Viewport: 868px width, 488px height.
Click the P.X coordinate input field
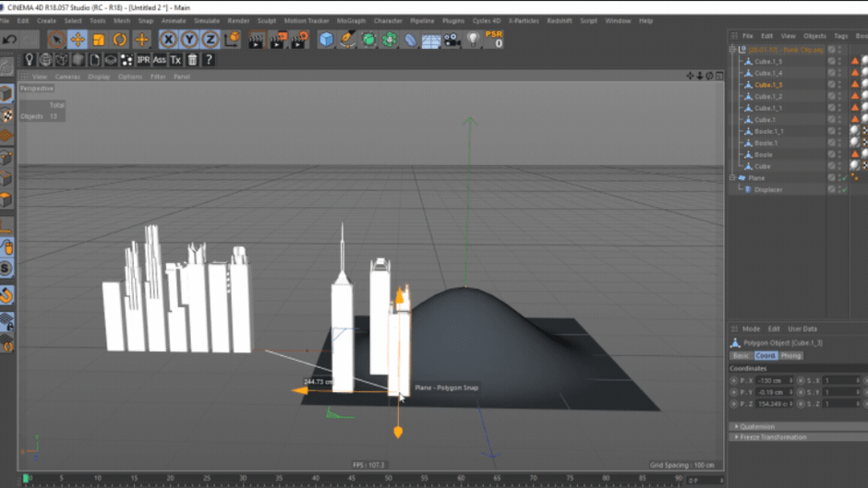point(775,381)
